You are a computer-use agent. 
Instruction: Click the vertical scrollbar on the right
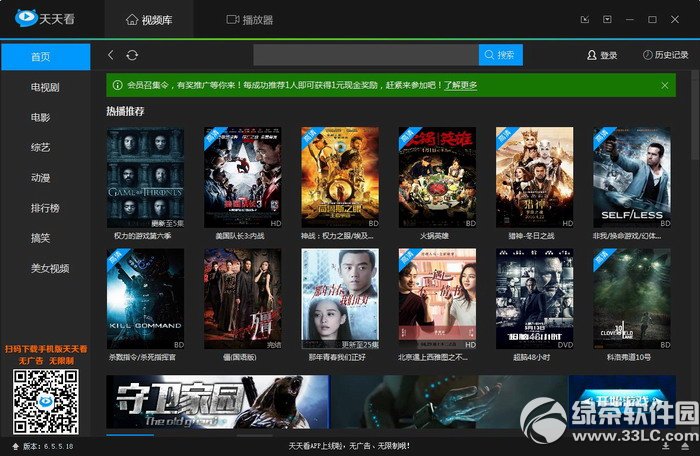695,115
